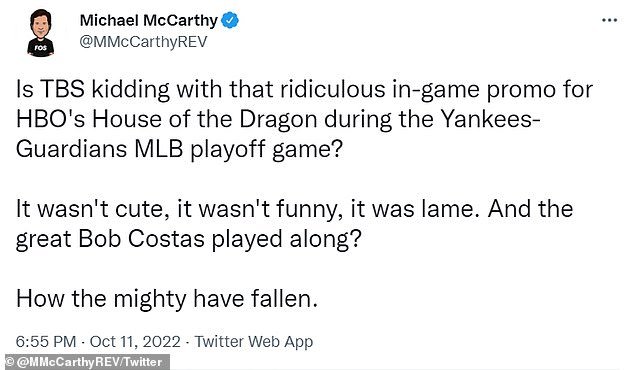Image resolution: width=634 pixels, height=370 pixels.
Task: Click the line How the mighty have fallen
Action: pos(167,299)
